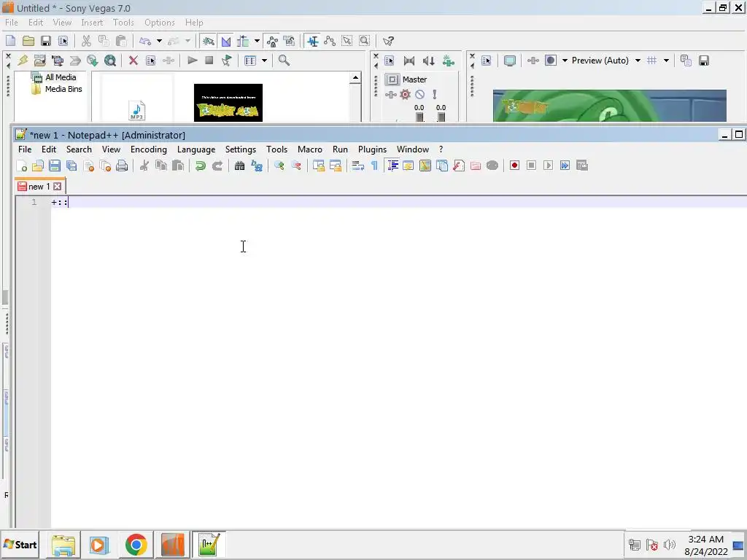Click the Zoom Out icon in Notepad++
This screenshot has height=560, width=747.
[x=296, y=166]
